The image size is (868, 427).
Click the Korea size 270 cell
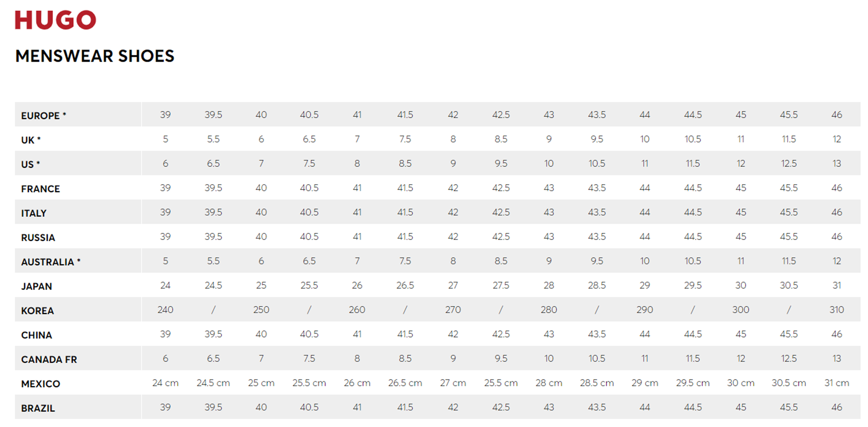click(453, 310)
